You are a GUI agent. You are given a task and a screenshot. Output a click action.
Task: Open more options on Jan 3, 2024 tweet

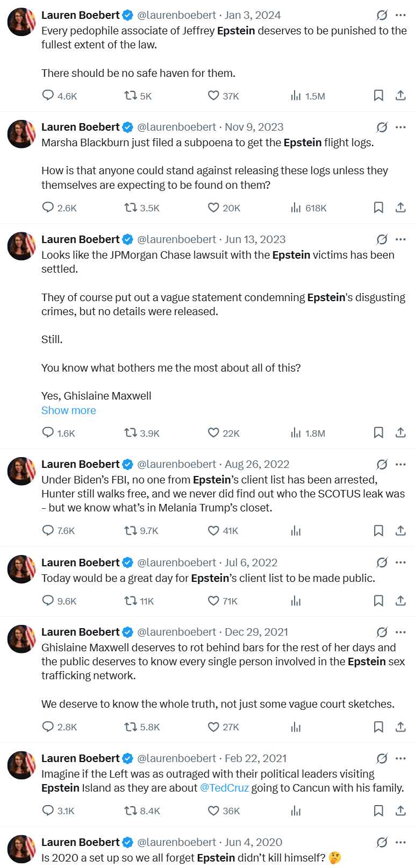400,15
